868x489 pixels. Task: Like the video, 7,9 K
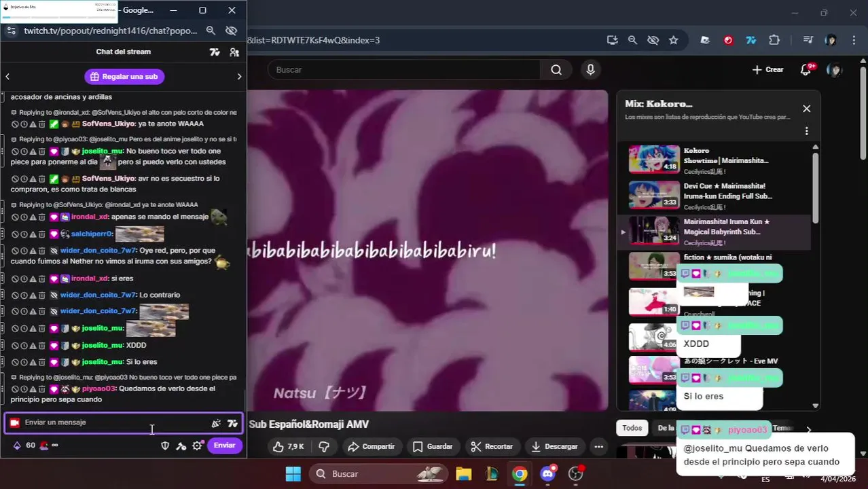click(x=289, y=447)
